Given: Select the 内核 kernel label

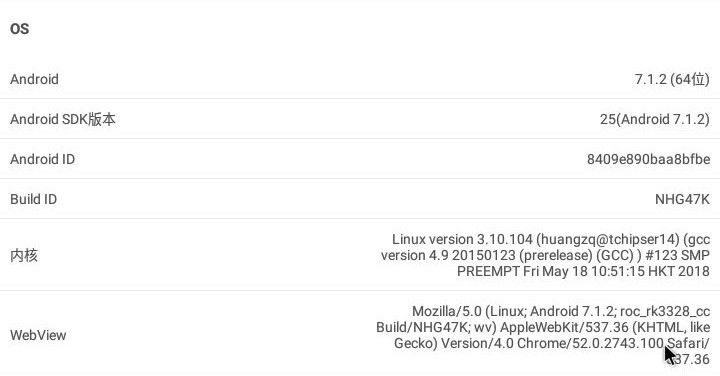Looking at the screenshot, I should pyautogui.click(x=24, y=255).
